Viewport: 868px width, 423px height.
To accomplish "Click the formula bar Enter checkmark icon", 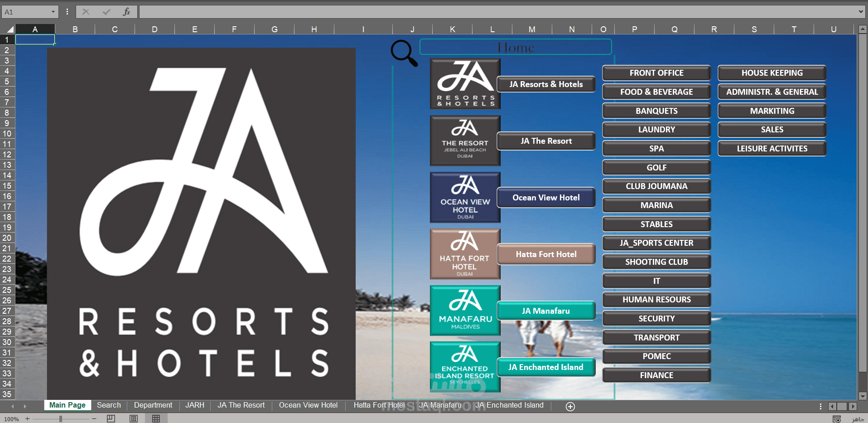I will 106,12.
